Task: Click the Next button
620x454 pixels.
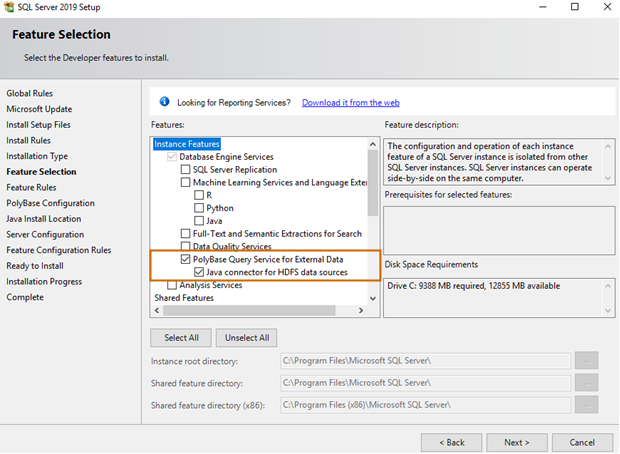Action: point(517,441)
